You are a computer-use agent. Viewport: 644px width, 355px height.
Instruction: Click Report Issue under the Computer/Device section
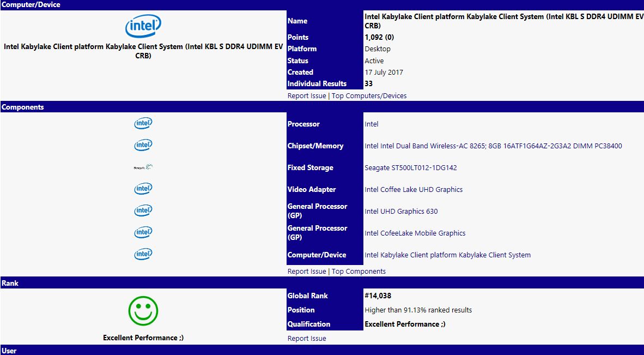(x=306, y=95)
